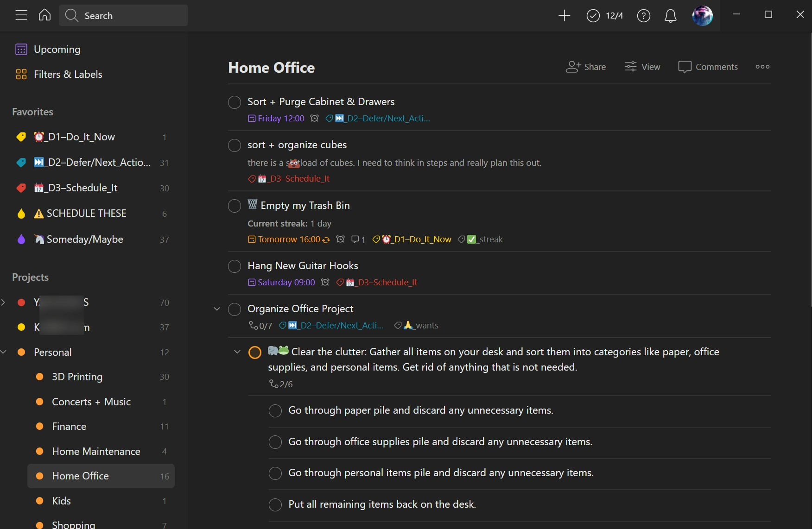Check off Empty my Trash Bin
The image size is (812, 529).
click(x=235, y=206)
